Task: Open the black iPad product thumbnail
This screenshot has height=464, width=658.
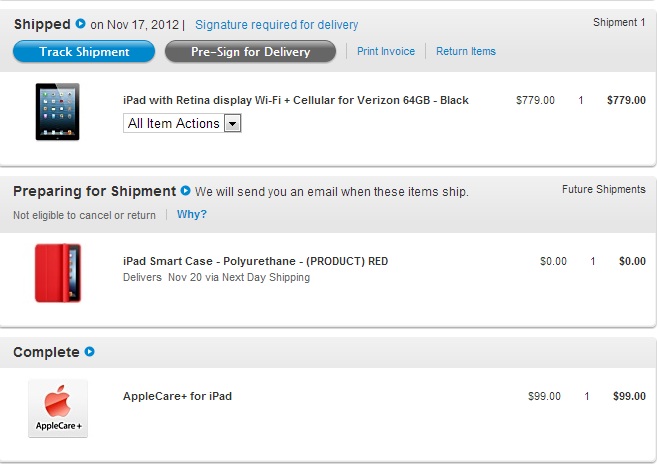Action: pos(57,111)
